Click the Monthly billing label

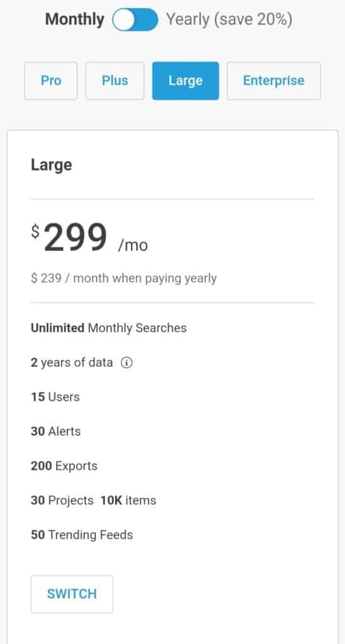coord(74,19)
